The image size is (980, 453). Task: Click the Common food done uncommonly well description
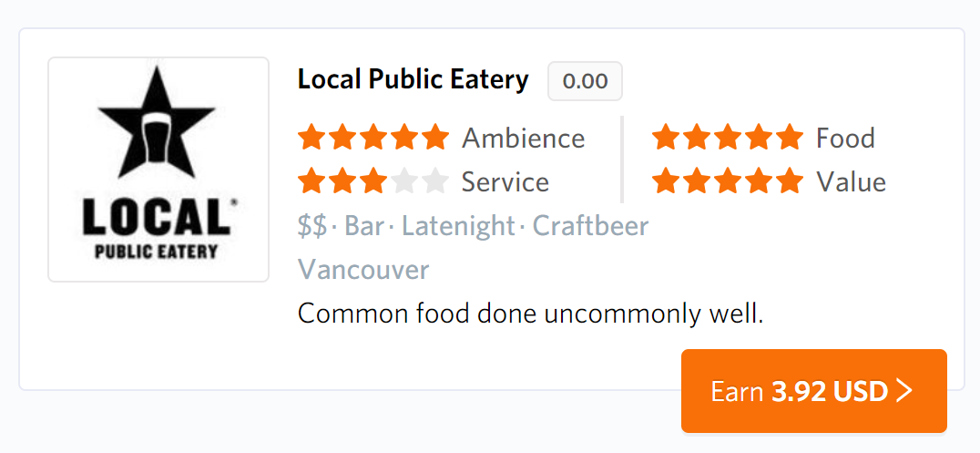coord(531,314)
